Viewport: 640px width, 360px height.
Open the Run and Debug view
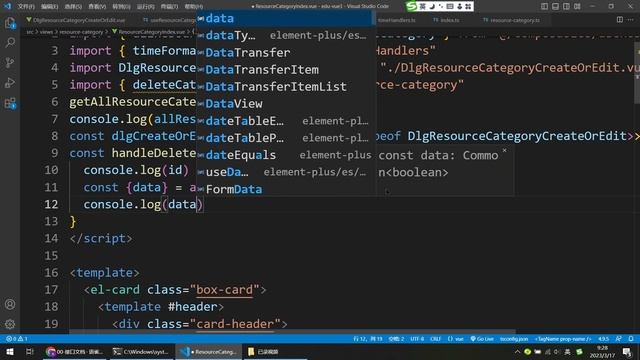point(10,82)
